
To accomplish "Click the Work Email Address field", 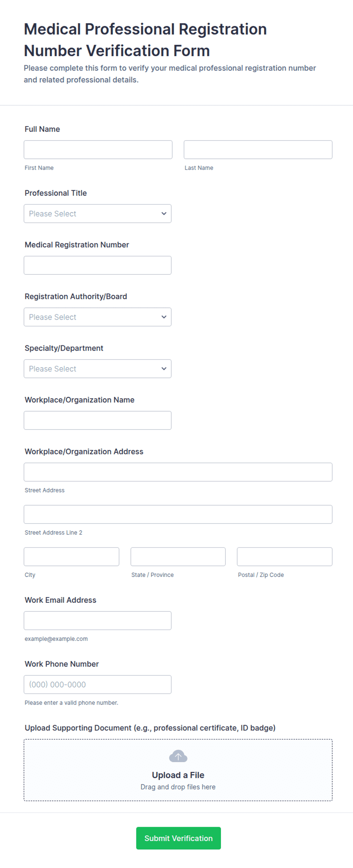I will [x=98, y=620].
